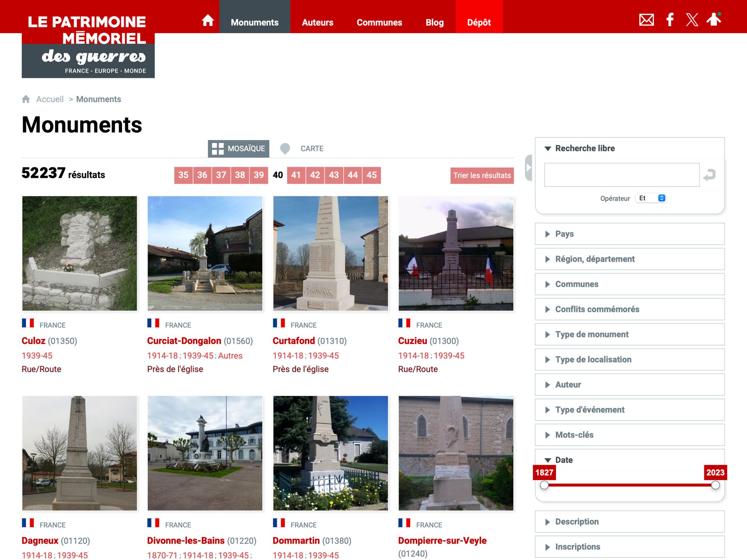Click Trier les résultats button

tap(482, 175)
